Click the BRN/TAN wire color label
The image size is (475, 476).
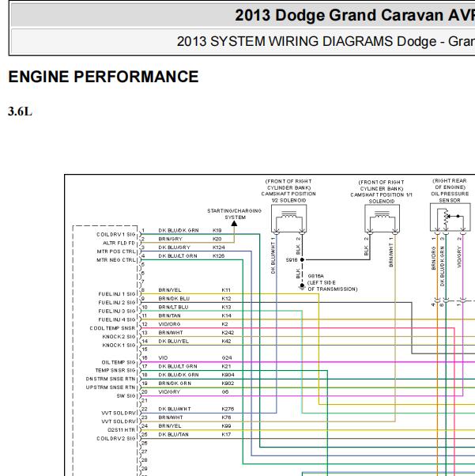(169, 315)
